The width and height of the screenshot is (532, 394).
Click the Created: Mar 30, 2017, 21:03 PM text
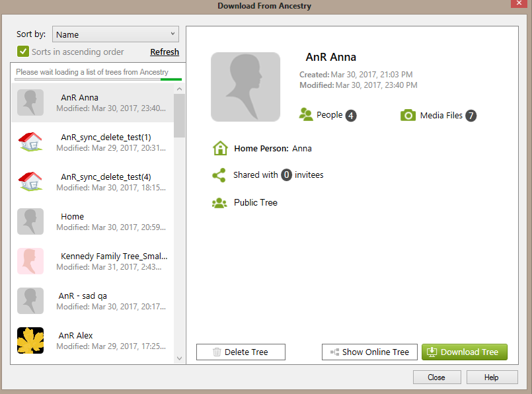pyautogui.click(x=356, y=74)
